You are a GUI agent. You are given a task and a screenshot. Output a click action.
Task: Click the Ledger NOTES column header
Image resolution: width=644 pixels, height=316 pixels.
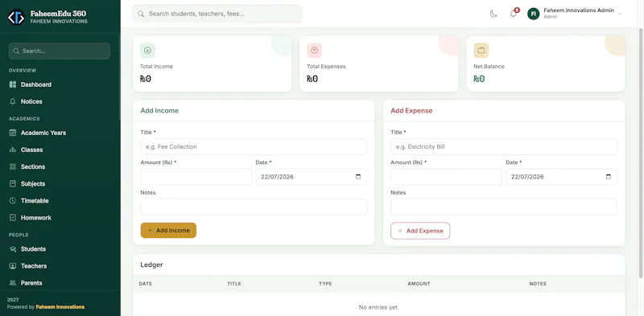(x=538, y=284)
